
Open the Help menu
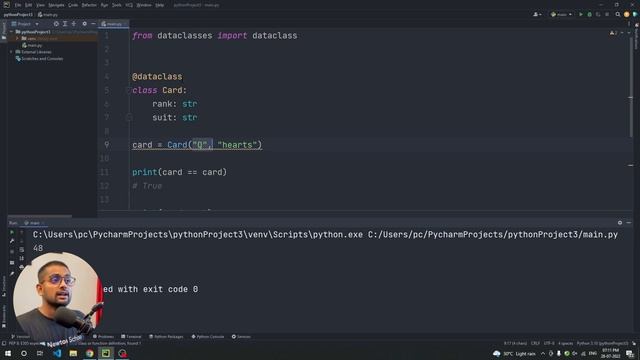click(x=160, y=5)
